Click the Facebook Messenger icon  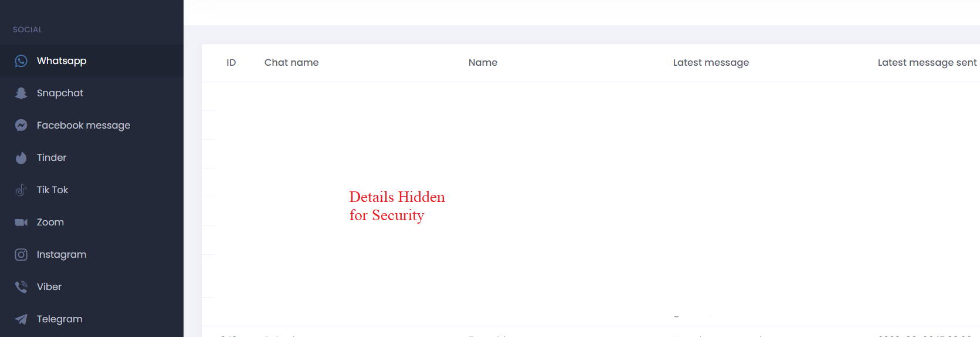[x=21, y=126]
